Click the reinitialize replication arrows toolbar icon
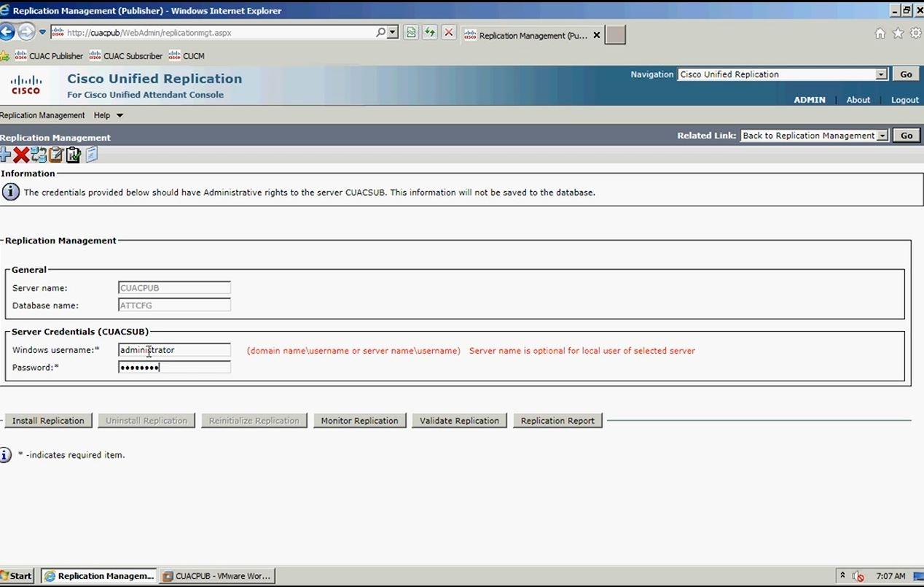Image resolution: width=924 pixels, height=587 pixels. point(39,155)
